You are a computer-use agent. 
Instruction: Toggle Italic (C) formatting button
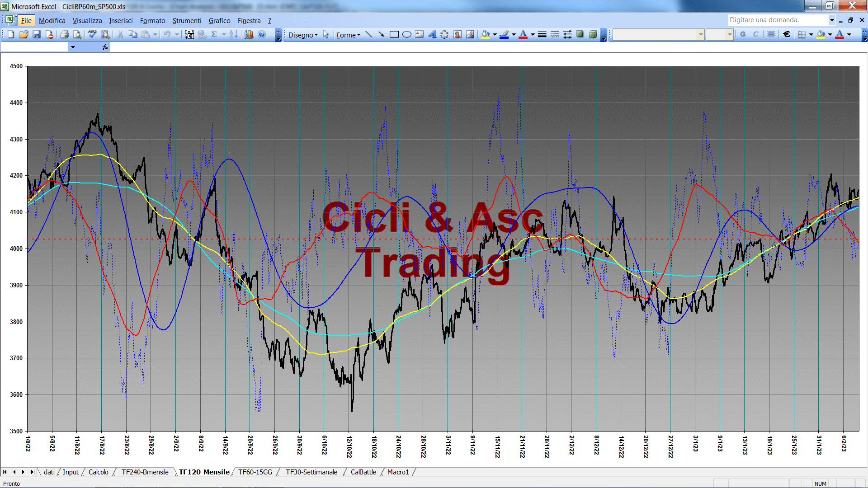(756, 34)
